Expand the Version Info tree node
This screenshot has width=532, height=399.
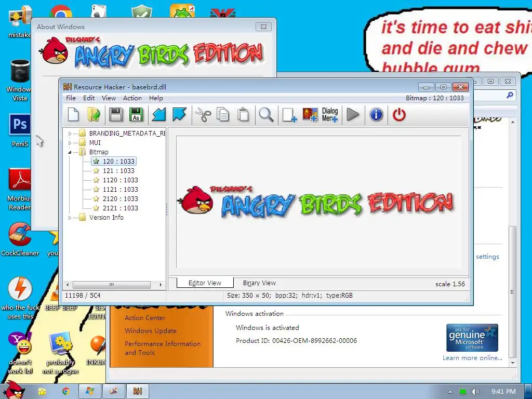70,218
